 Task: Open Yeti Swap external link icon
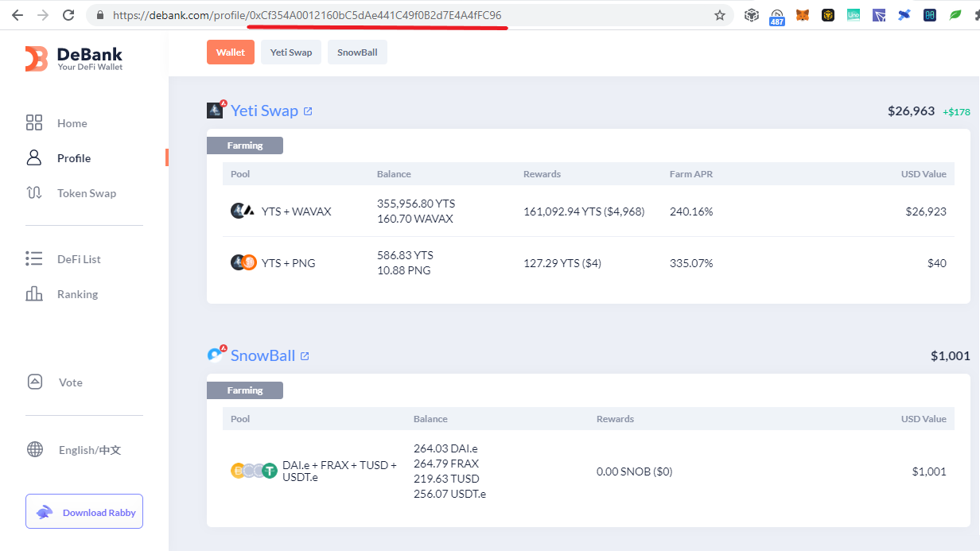click(308, 111)
